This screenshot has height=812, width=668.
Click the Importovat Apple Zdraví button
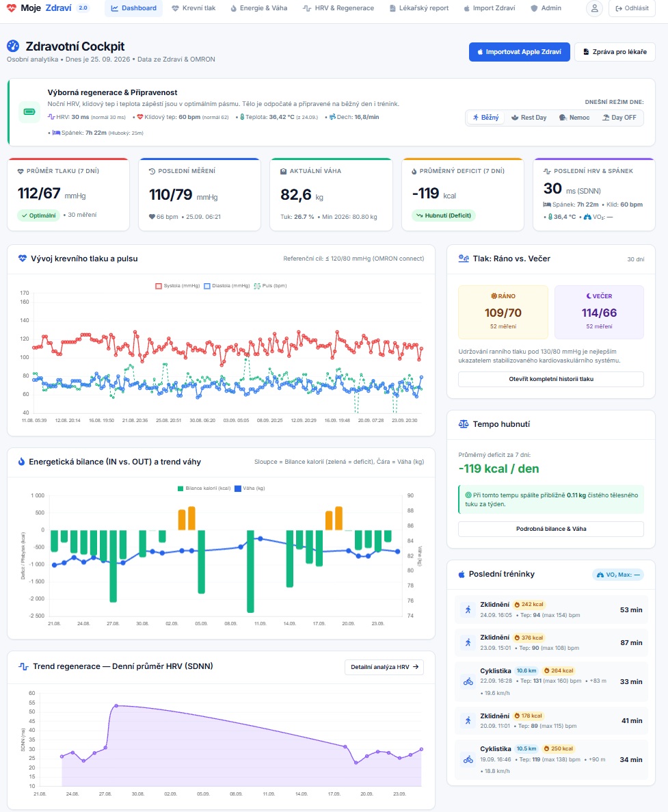click(520, 52)
